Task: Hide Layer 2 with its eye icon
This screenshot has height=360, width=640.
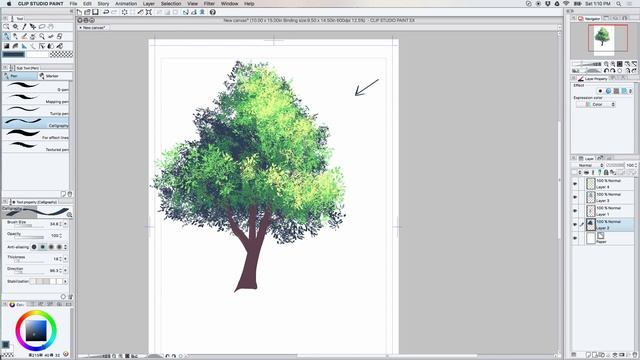Action: (x=575, y=224)
